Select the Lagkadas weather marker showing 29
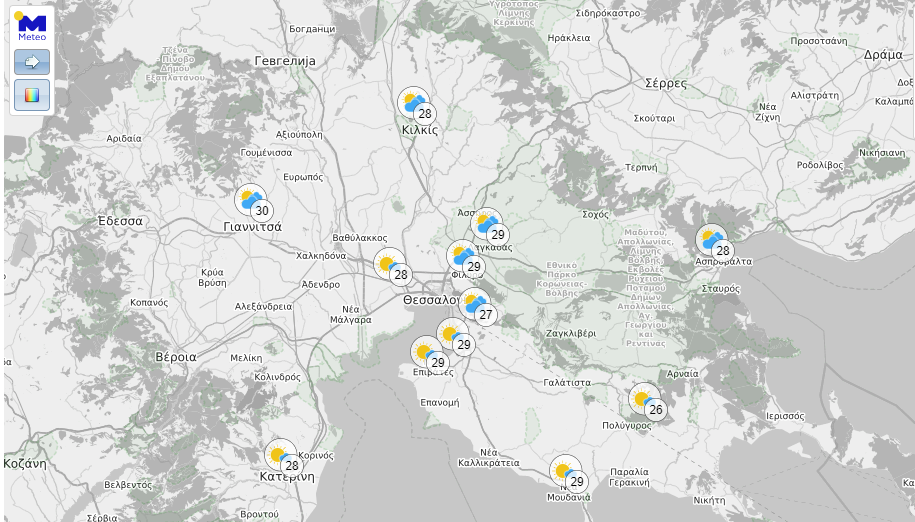The image size is (915, 522). pyautogui.click(x=487, y=224)
